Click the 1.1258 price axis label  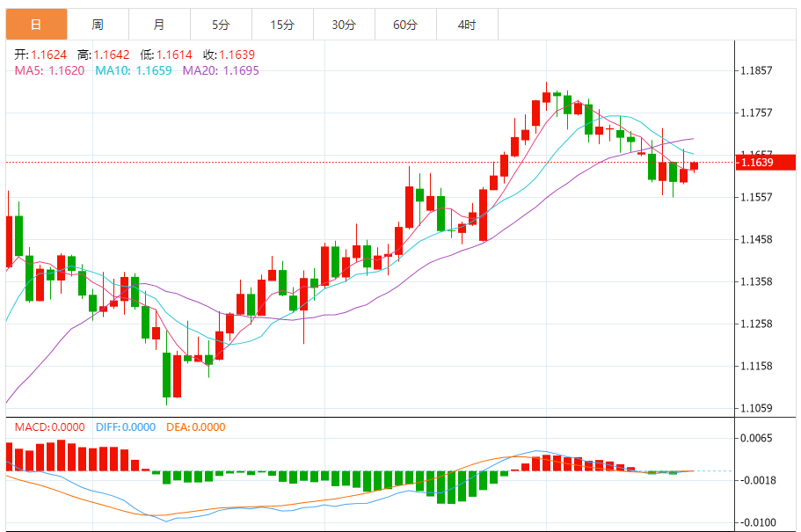756,324
